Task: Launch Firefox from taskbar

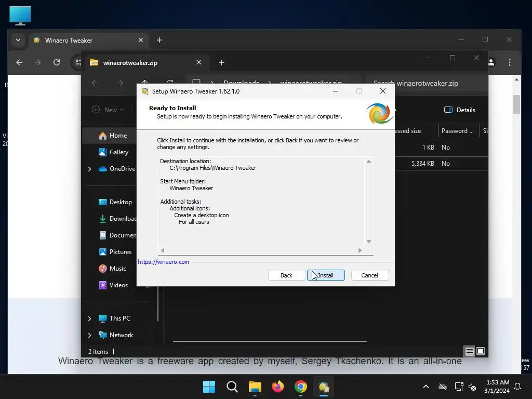Action: [278, 387]
